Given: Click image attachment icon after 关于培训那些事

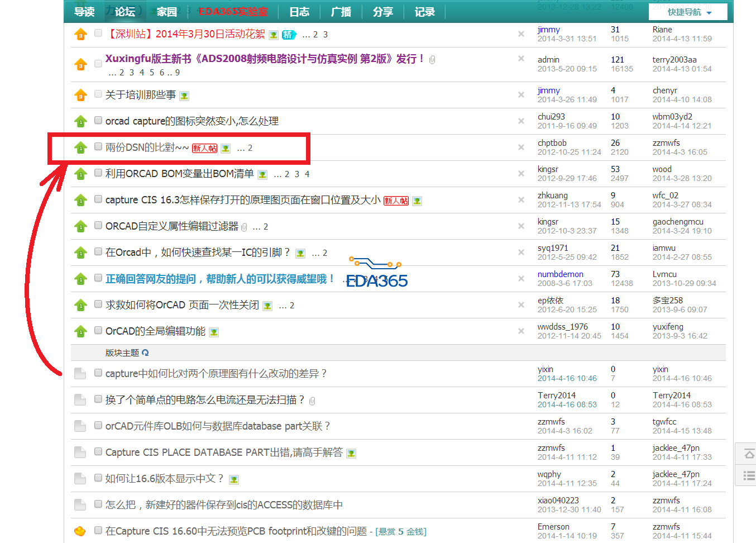Looking at the screenshot, I should click(184, 96).
